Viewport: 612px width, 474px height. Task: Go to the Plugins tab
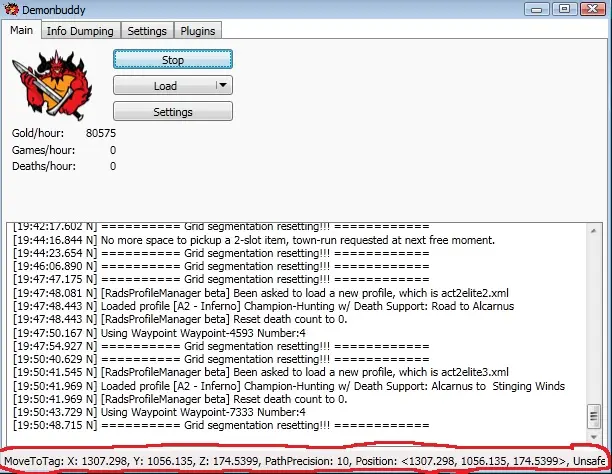click(x=198, y=31)
